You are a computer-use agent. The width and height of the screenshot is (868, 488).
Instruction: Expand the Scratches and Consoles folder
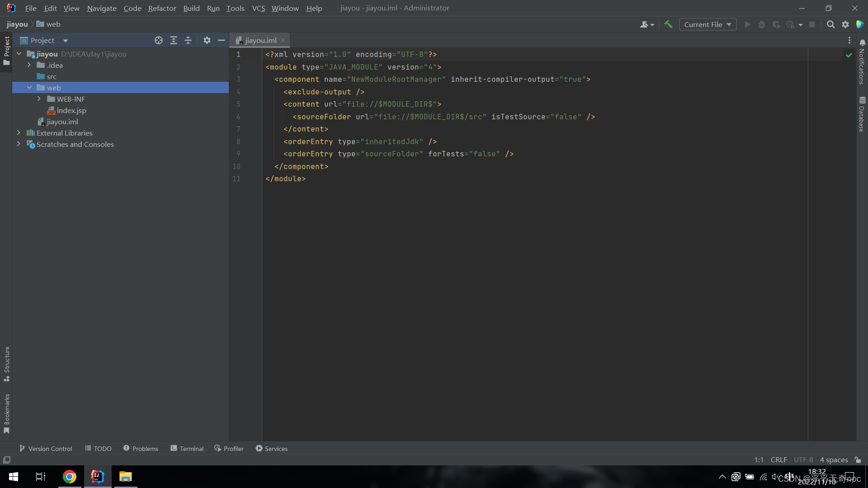pos(18,144)
